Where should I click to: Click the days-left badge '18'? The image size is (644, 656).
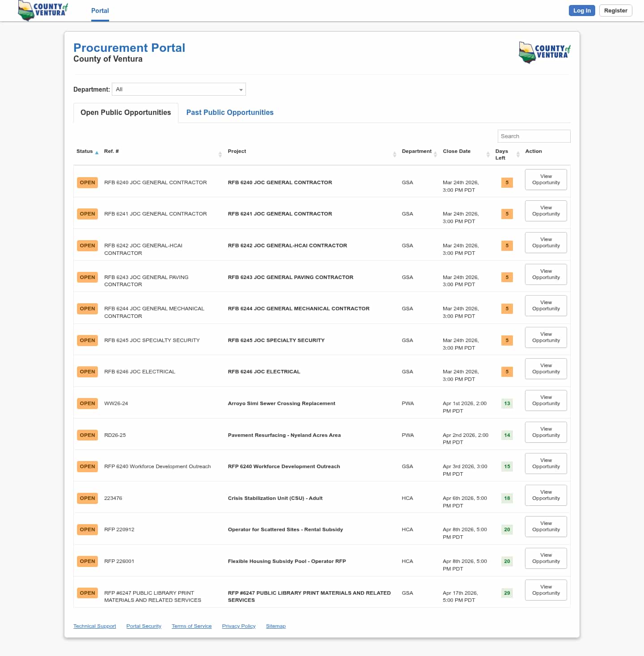pos(507,498)
